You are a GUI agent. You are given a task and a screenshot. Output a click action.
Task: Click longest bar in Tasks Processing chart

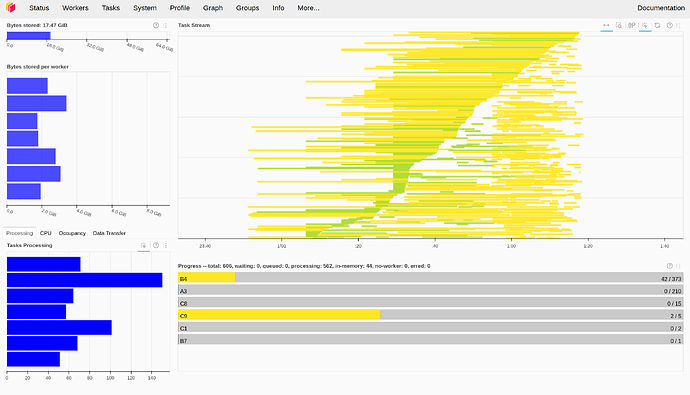(84, 280)
